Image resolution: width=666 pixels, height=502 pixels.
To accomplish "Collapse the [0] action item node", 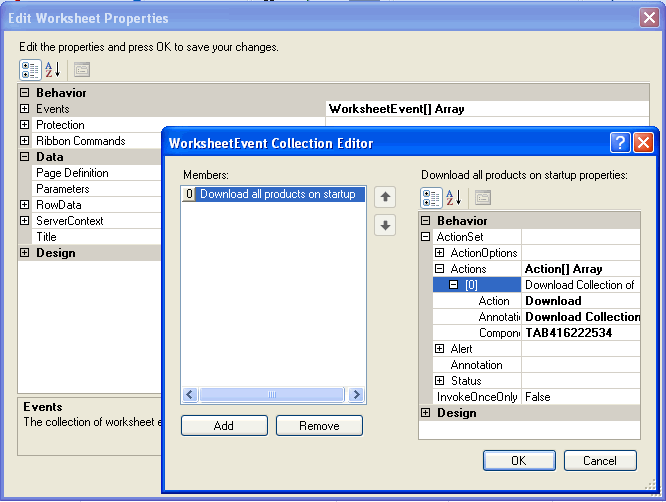I will point(454,285).
